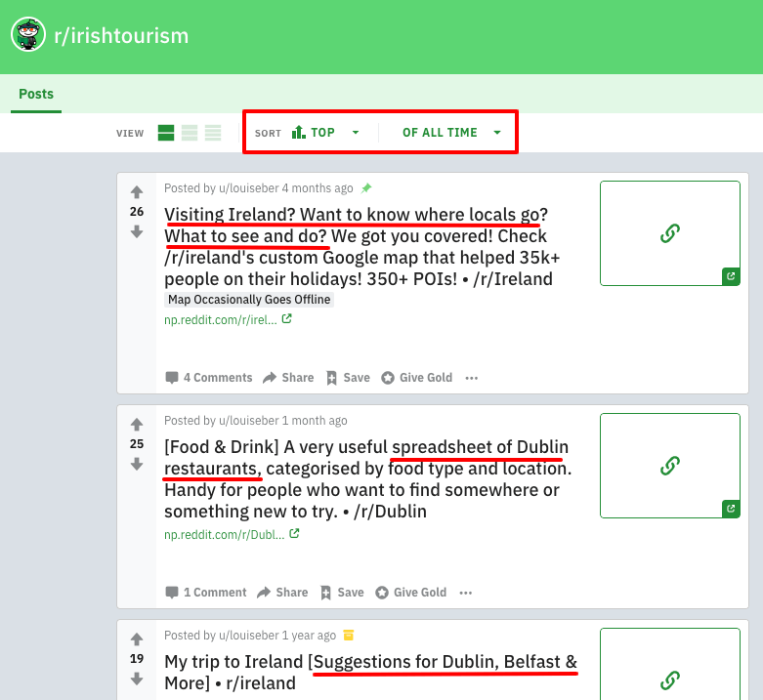The image size is (763, 700).
Task: Upvote the Dublin restaurants spreadsheet post
Action: [137, 425]
